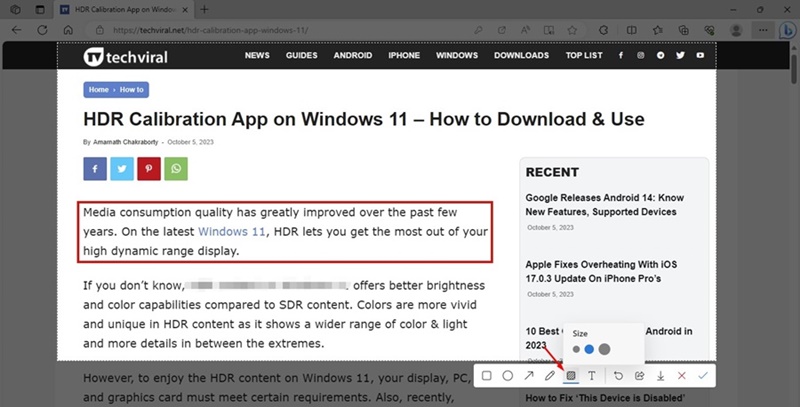Viewport: 800px width, 407px height.
Task: Open the IPHONE menu item
Action: (404, 55)
